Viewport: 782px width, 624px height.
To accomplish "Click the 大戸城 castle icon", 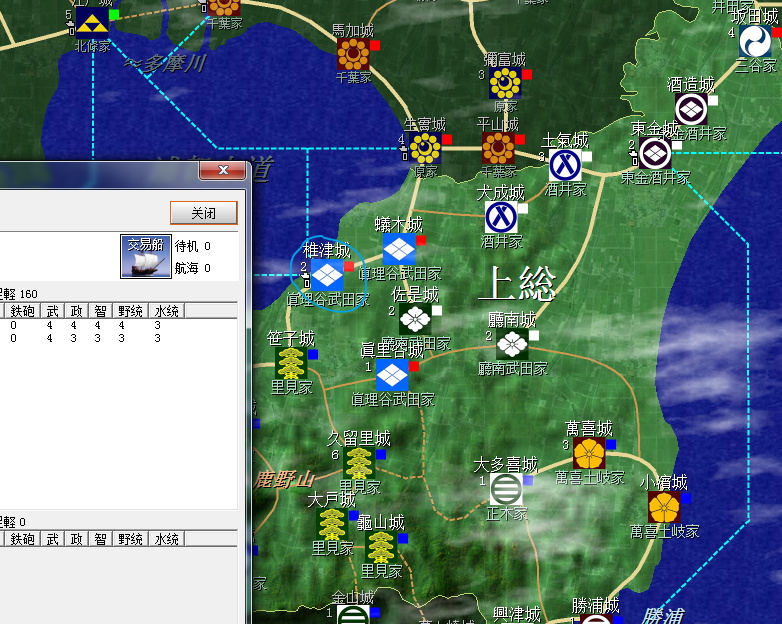I will [332, 524].
